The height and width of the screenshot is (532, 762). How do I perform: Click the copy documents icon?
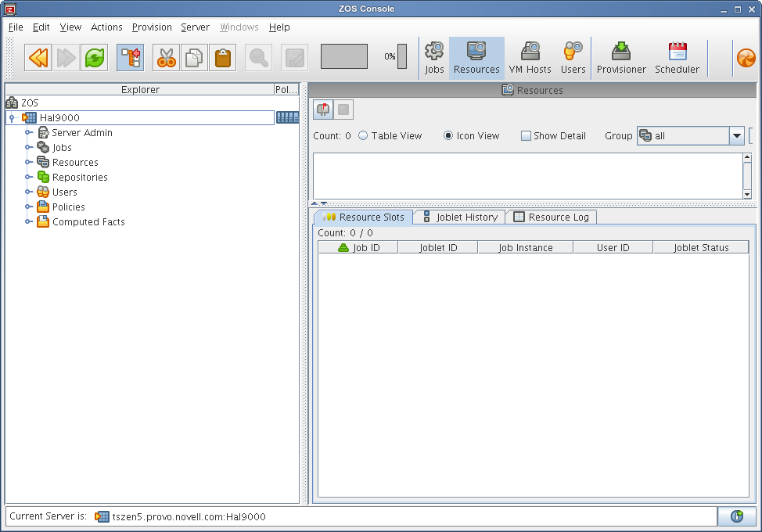click(194, 58)
